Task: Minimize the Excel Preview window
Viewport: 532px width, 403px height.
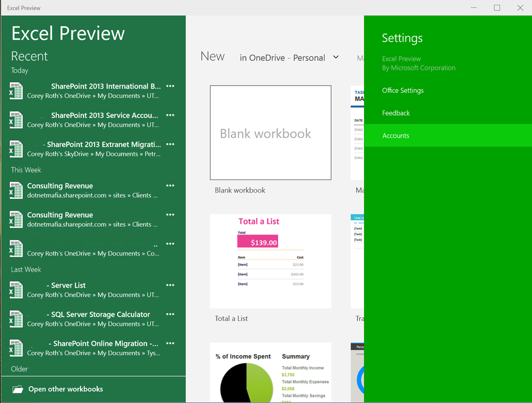Action: 474,8
